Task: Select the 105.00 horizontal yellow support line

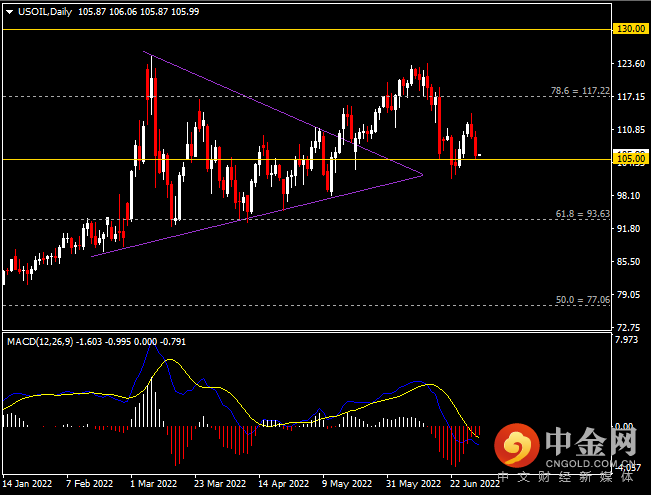Action: pyautogui.click(x=307, y=159)
